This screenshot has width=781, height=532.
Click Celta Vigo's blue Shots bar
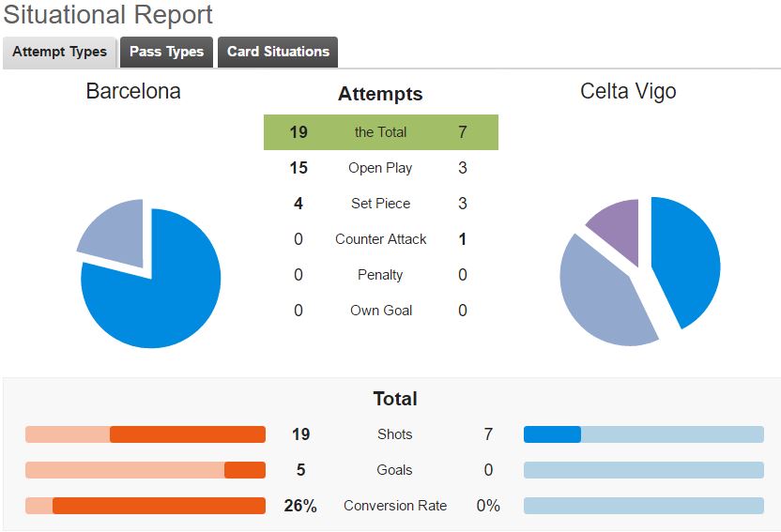coord(552,434)
